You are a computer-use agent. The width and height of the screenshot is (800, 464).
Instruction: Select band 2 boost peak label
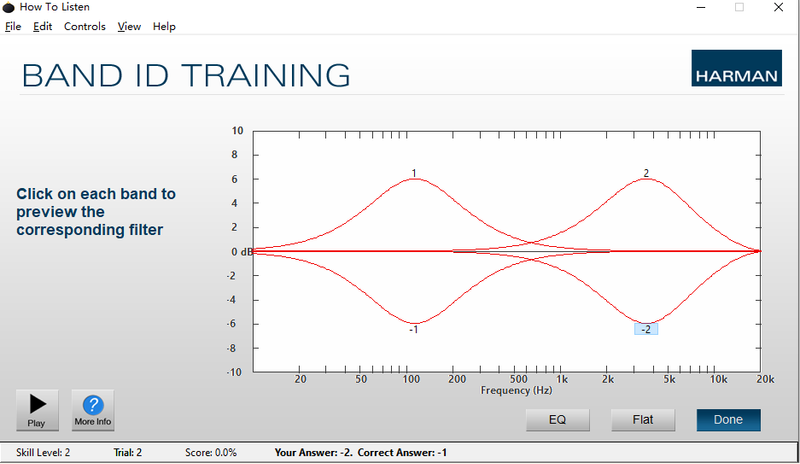(x=646, y=173)
